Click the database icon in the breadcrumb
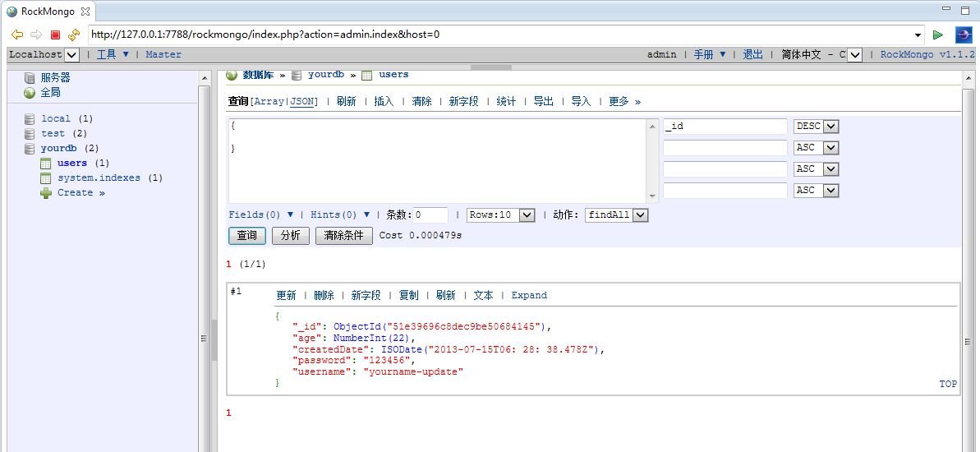 (297, 75)
